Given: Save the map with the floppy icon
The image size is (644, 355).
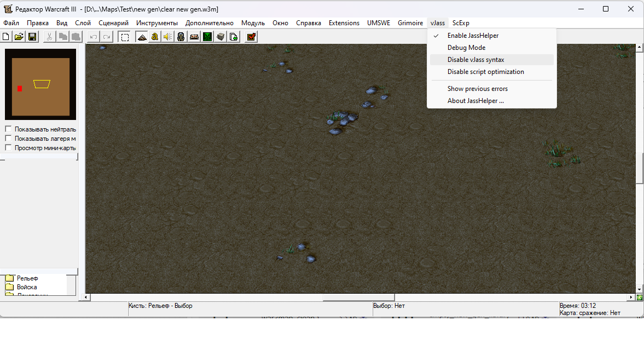Looking at the screenshot, I should (x=32, y=37).
